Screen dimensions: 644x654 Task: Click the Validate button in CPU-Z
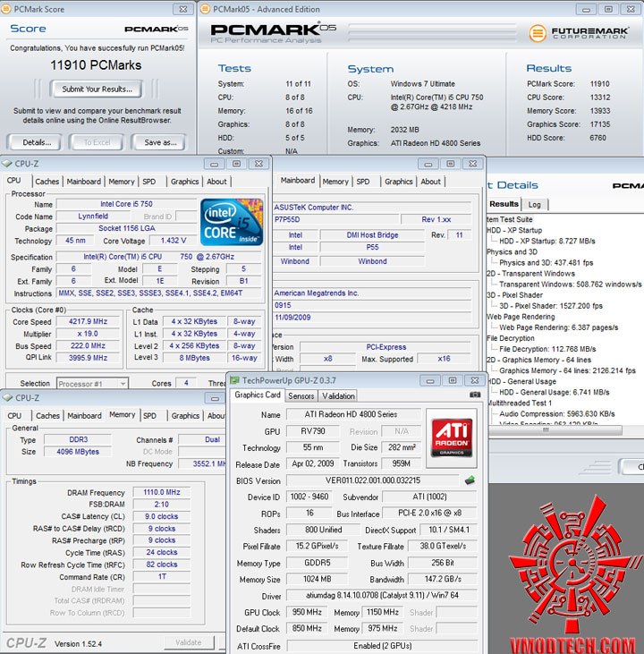point(189,642)
